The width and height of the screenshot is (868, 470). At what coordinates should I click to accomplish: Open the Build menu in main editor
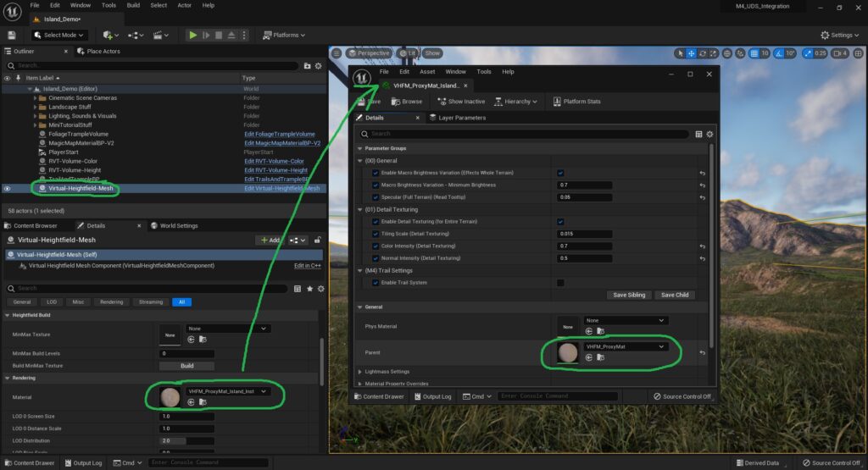click(133, 5)
